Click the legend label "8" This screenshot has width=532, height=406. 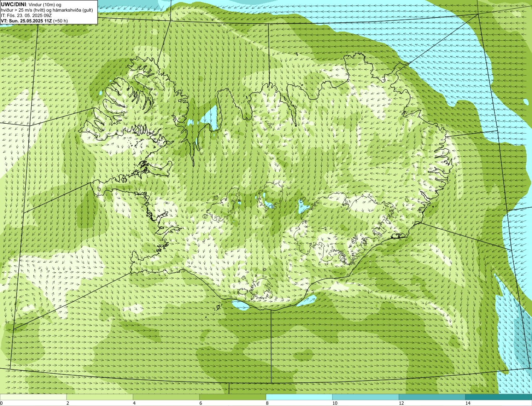click(x=267, y=403)
